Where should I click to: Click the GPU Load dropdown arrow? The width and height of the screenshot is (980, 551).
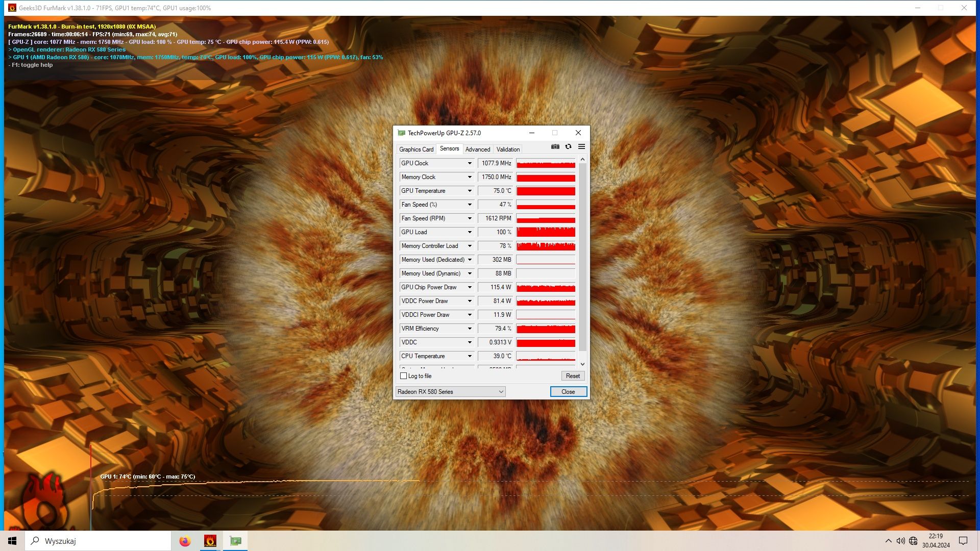pyautogui.click(x=469, y=232)
